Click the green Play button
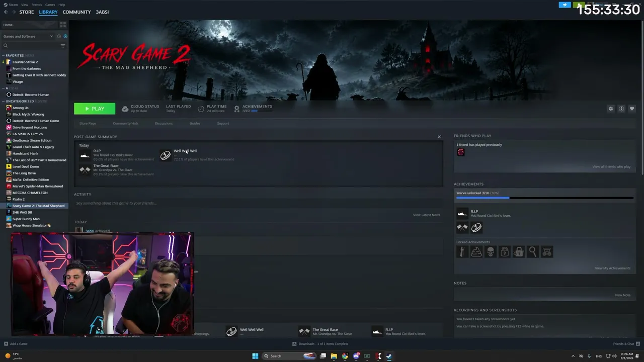 click(95, 109)
